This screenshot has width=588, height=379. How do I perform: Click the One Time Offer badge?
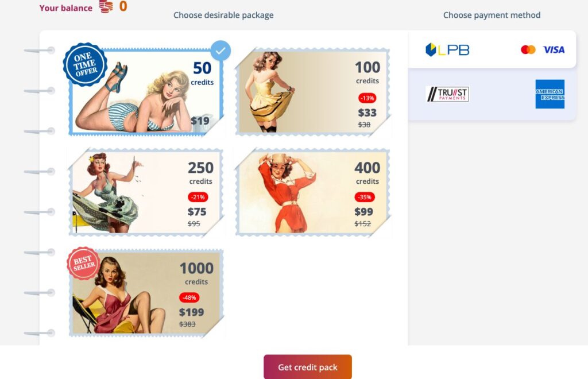85,64
